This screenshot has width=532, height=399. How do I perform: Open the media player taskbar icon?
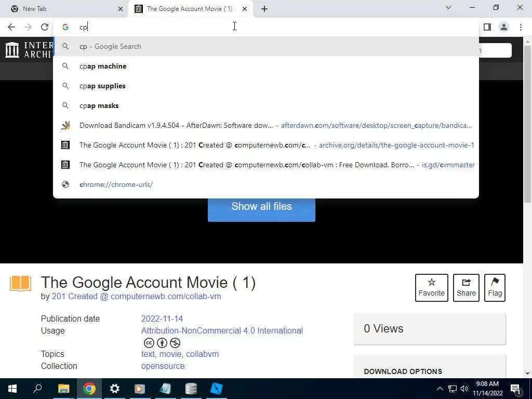click(140, 389)
